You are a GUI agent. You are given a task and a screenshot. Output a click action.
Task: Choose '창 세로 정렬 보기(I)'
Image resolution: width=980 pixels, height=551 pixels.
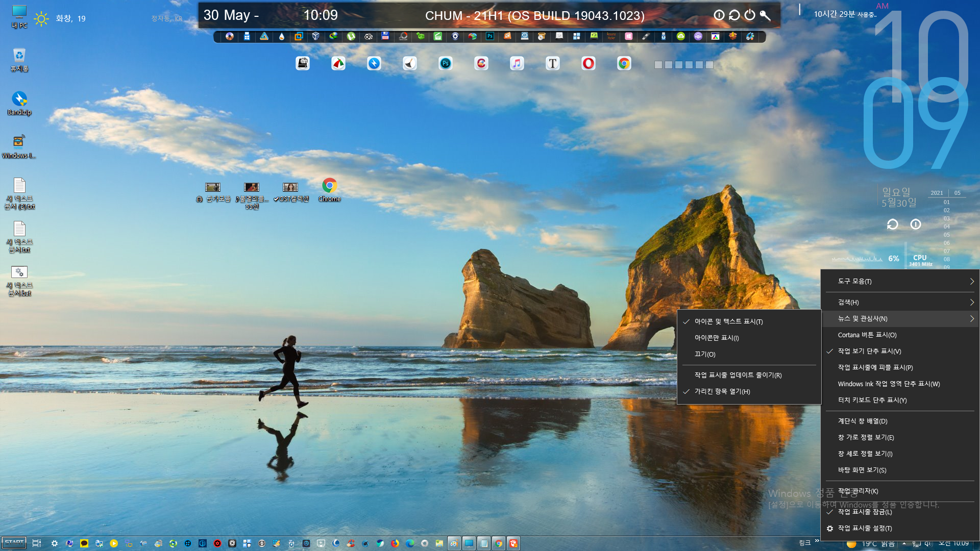click(x=900, y=454)
